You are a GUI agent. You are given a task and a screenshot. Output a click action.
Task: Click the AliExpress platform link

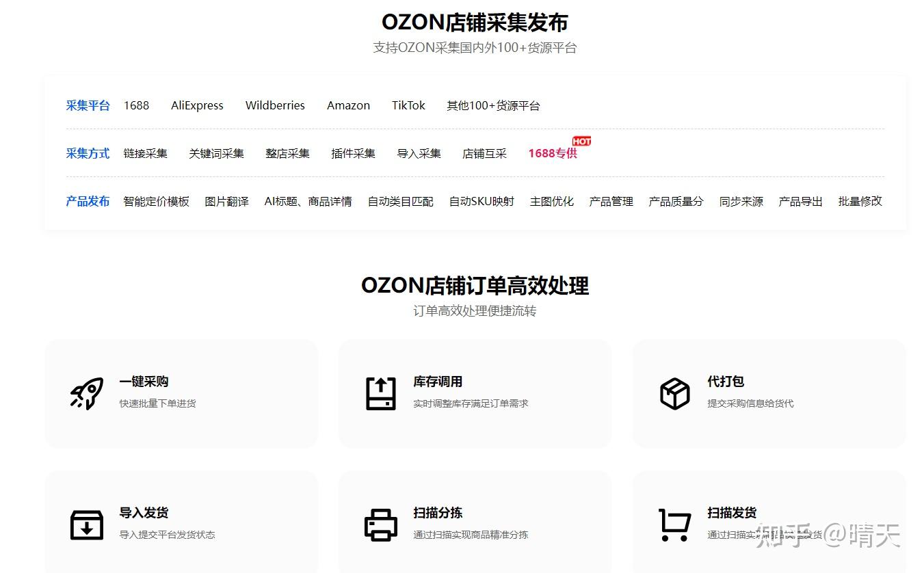197,105
